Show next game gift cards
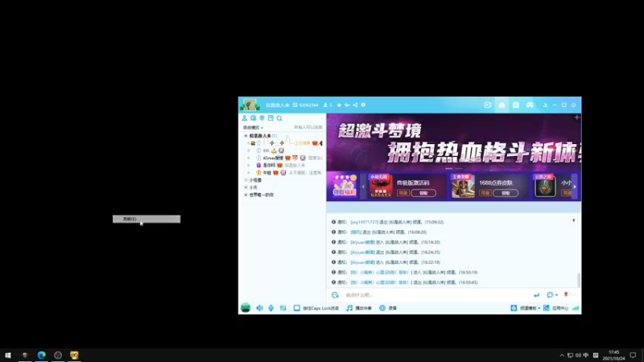 (x=575, y=187)
